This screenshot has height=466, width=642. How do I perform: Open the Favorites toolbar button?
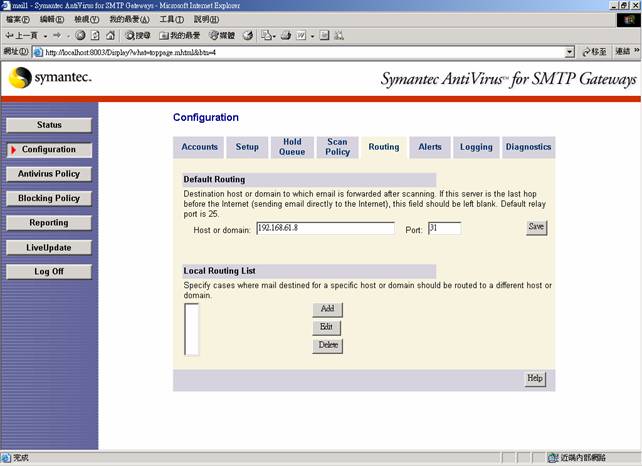(x=179, y=36)
